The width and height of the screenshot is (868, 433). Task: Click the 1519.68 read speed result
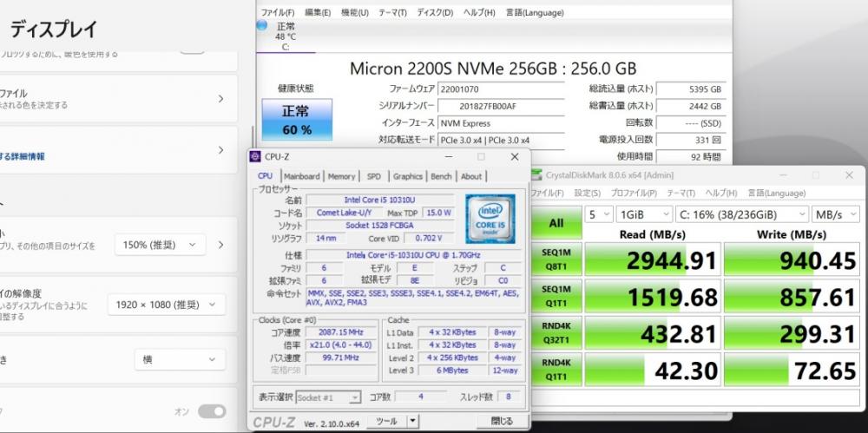pyautogui.click(x=654, y=296)
